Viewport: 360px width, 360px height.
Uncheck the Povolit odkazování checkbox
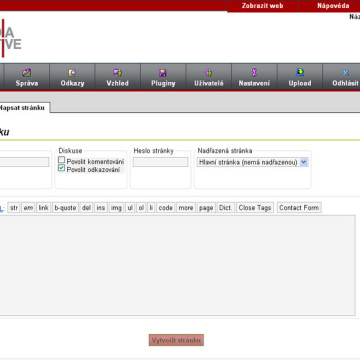61,168
